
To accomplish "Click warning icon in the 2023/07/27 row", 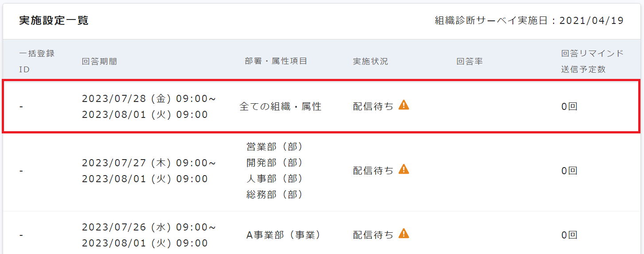I will click(x=404, y=169).
